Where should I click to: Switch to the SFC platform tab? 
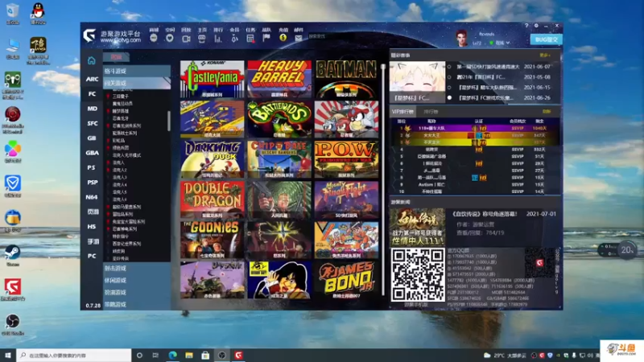coord(92,124)
